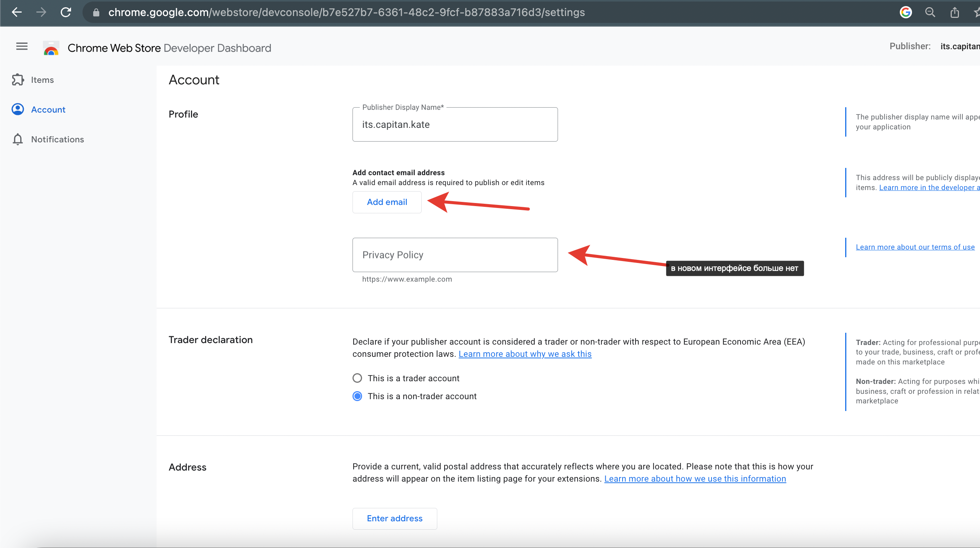This screenshot has height=548, width=980.
Task: Click the share page icon
Action: click(954, 12)
